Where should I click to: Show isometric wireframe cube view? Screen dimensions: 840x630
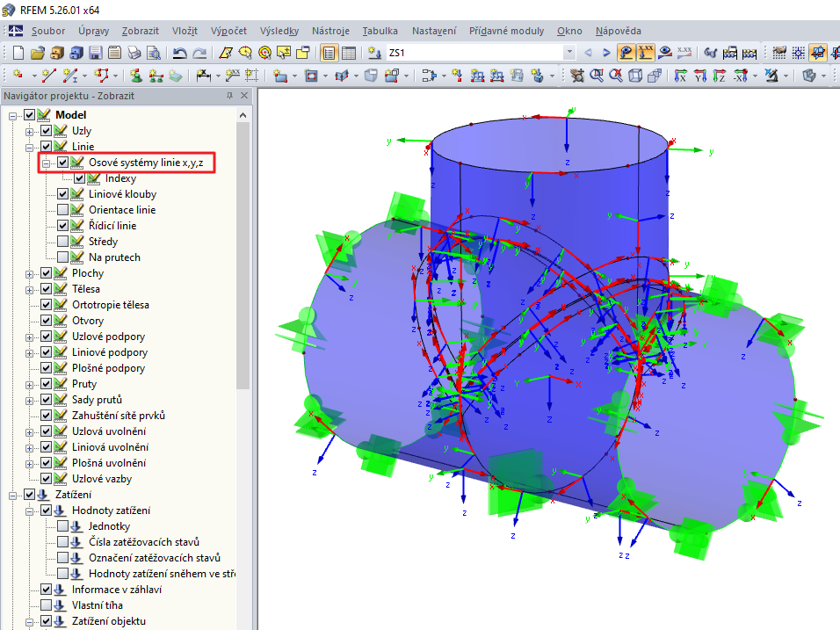click(x=635, y=76)
